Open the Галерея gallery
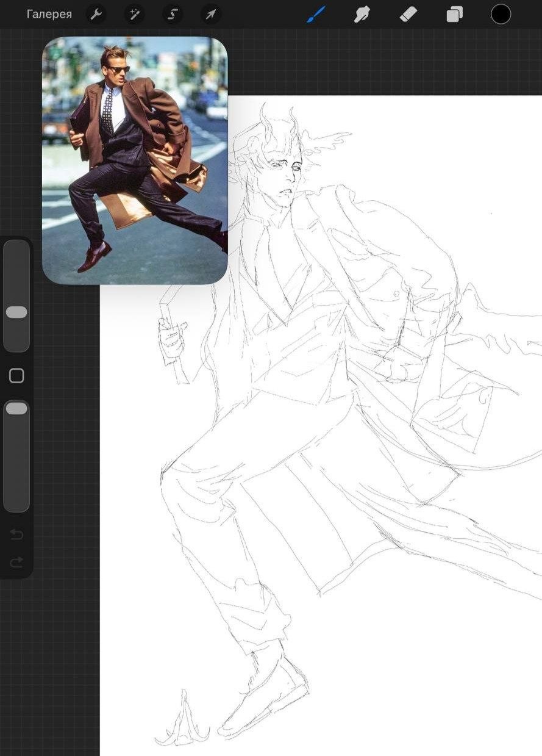Screen dimensions: 542x756 pos(49,14)
